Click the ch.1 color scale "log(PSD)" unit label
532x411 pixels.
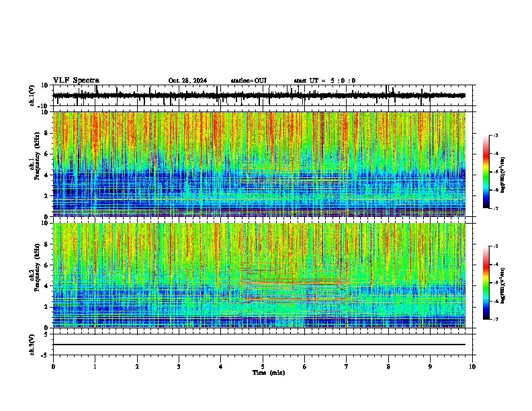[x=503, y=175]
